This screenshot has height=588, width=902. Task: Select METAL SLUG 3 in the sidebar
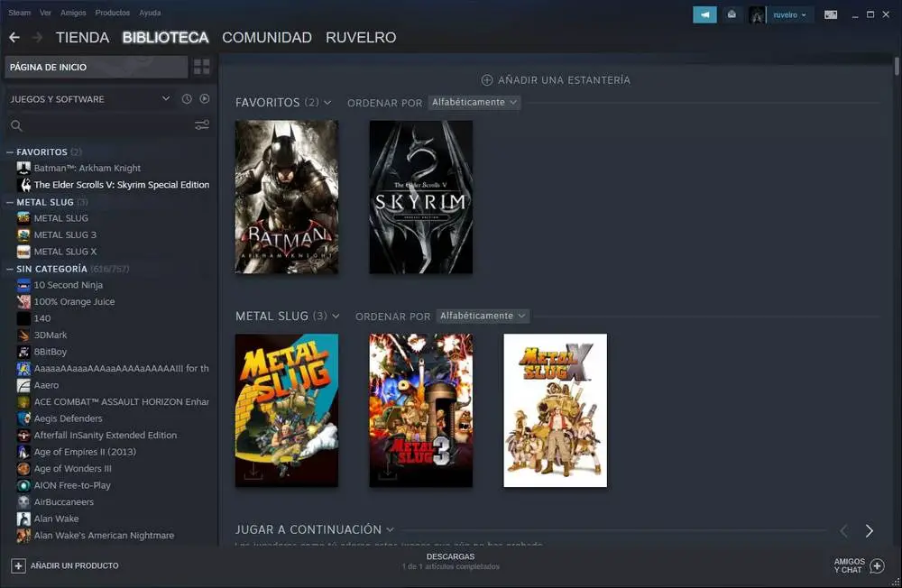pos(65,234)
